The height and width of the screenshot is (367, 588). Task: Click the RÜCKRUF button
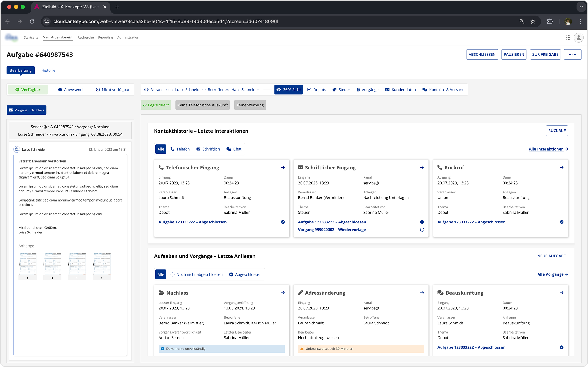point(557,131)
